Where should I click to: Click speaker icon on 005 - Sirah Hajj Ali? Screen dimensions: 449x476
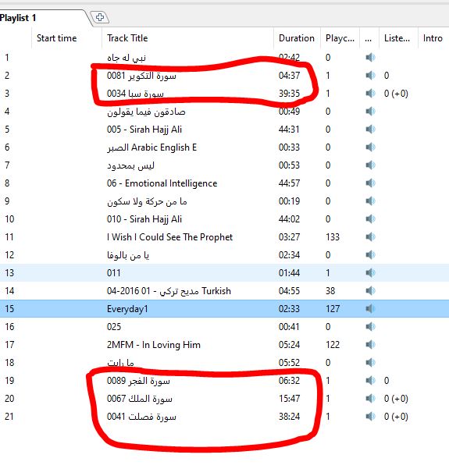click(x=370, y=130)
